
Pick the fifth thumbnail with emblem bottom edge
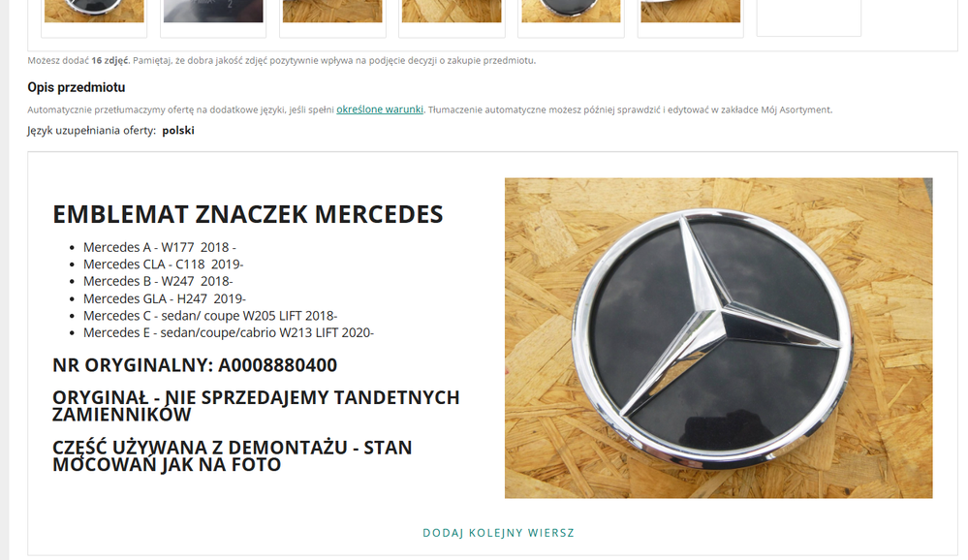[x=571, y=11]
